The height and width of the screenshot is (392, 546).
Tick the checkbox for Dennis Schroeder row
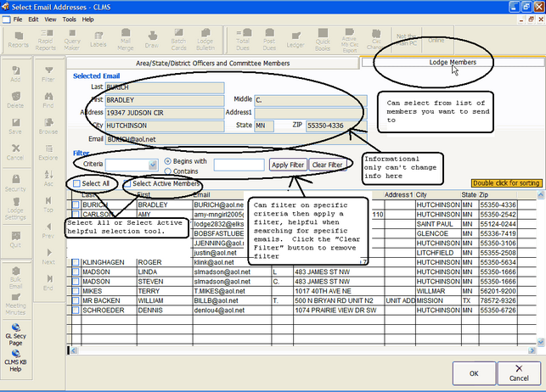(76, 311)
